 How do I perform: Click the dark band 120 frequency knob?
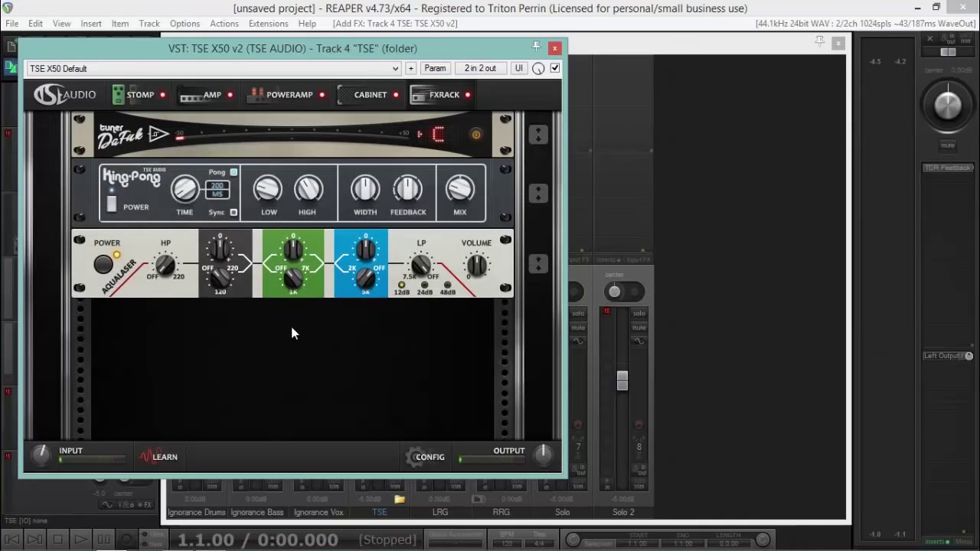[220, 278]
